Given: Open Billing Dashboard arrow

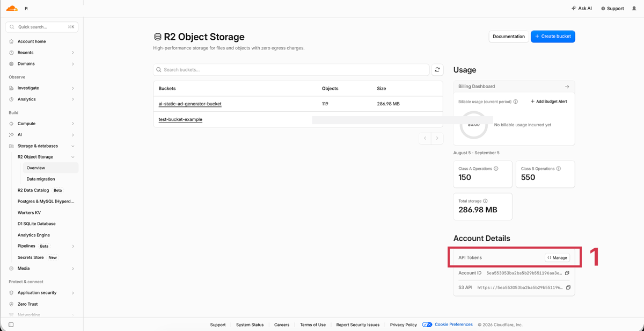Looking at the screenshot, I should (567, 87).
